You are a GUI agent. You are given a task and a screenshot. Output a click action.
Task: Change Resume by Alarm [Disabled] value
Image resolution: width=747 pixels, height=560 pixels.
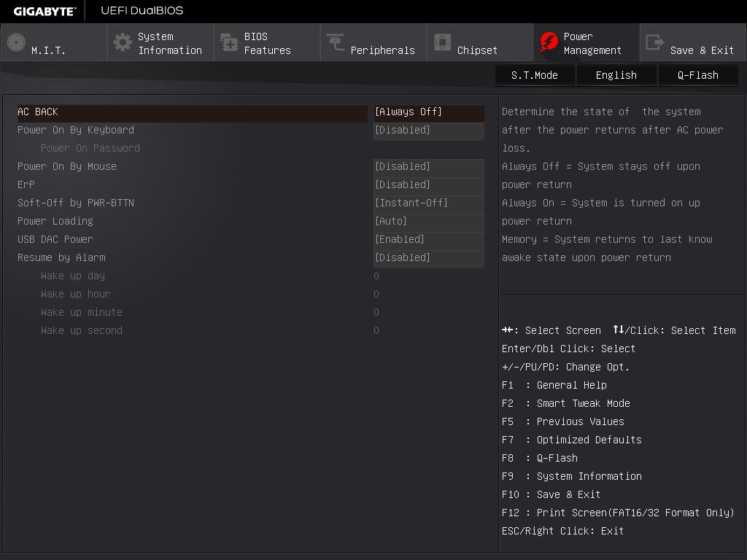(x=429, y=258)
